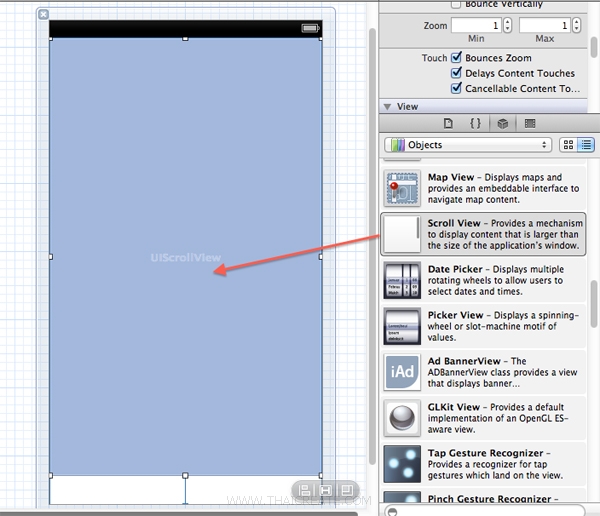Image resolution: width=600 pixels, height=516 pixels.
Task: Click the Map View description text
Action: (503, 188)
